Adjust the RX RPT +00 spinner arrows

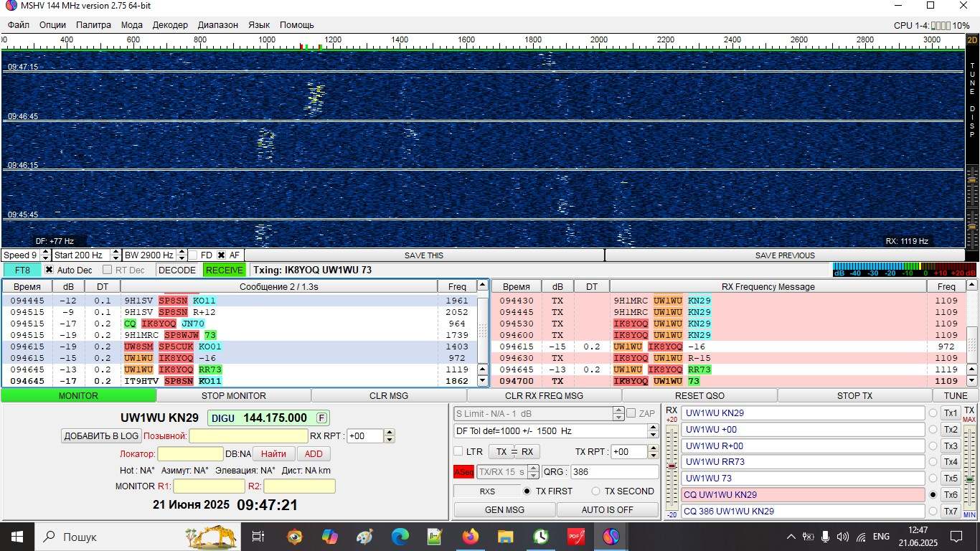point(390,436)
